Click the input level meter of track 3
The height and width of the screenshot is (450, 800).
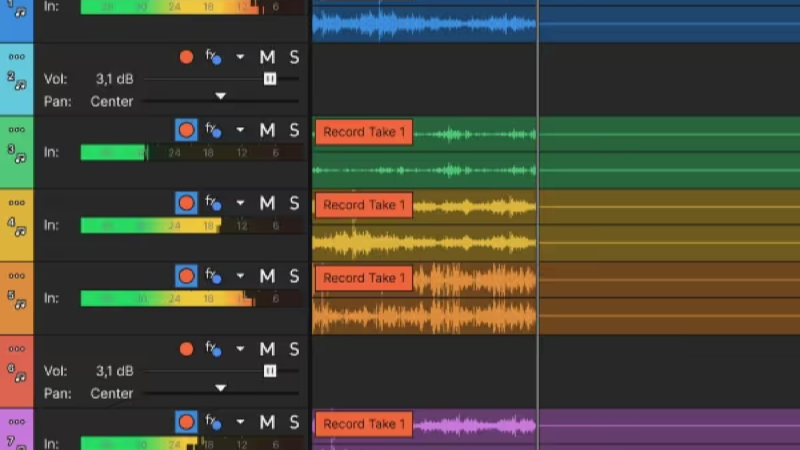191,153
